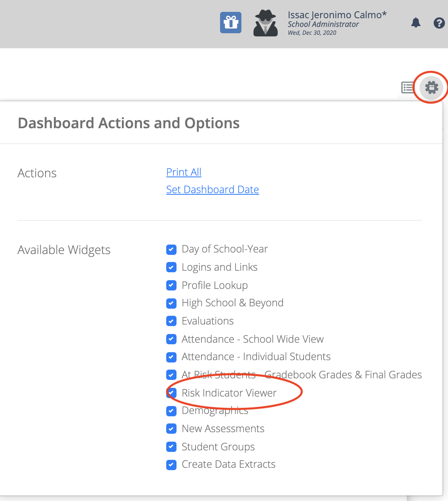Viewport: 448px width, 501px height.
Task: Uncheck Day of School-Year widget
Action: [x=171, y=249]
